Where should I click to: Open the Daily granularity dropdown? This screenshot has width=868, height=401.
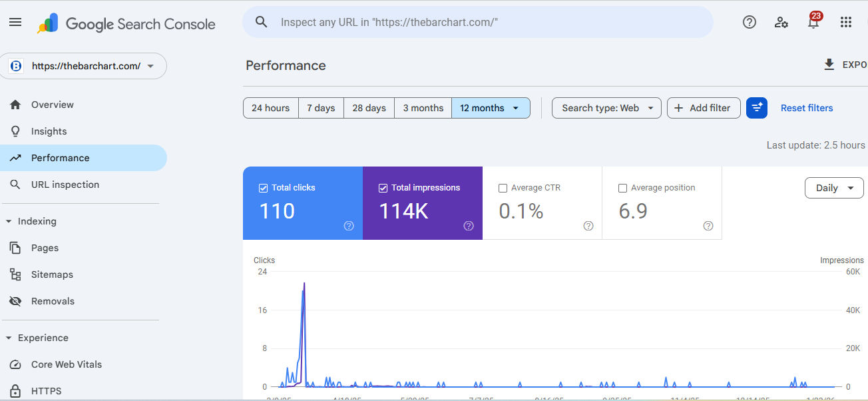click(x=834, y=188)
